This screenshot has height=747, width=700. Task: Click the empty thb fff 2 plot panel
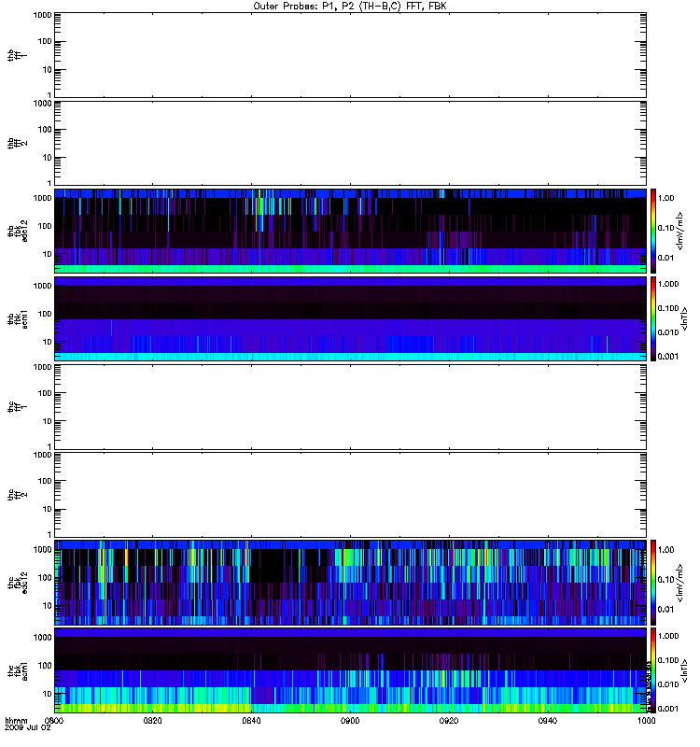(350, 143)
